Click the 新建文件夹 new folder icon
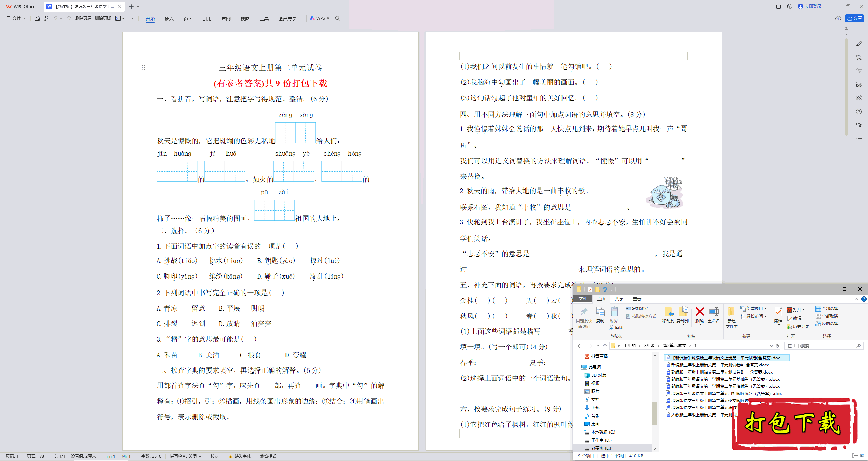This screenshot has height=461, width=868. coord(732,318)
